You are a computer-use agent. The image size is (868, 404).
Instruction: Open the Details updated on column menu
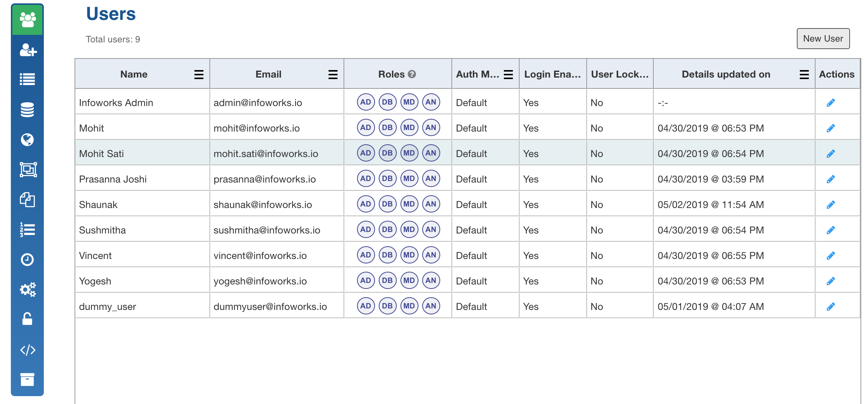tap(804, 75)
